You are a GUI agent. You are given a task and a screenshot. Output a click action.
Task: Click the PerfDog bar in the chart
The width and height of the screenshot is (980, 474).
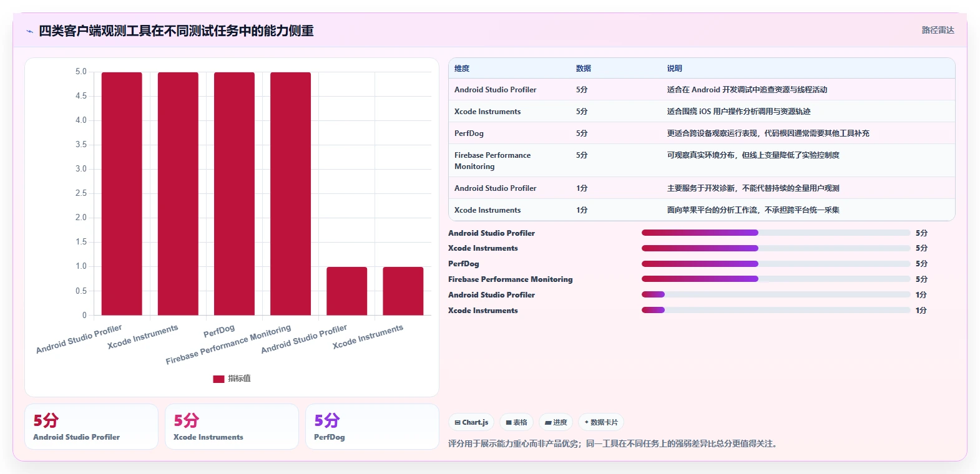[x=234, y=193]
